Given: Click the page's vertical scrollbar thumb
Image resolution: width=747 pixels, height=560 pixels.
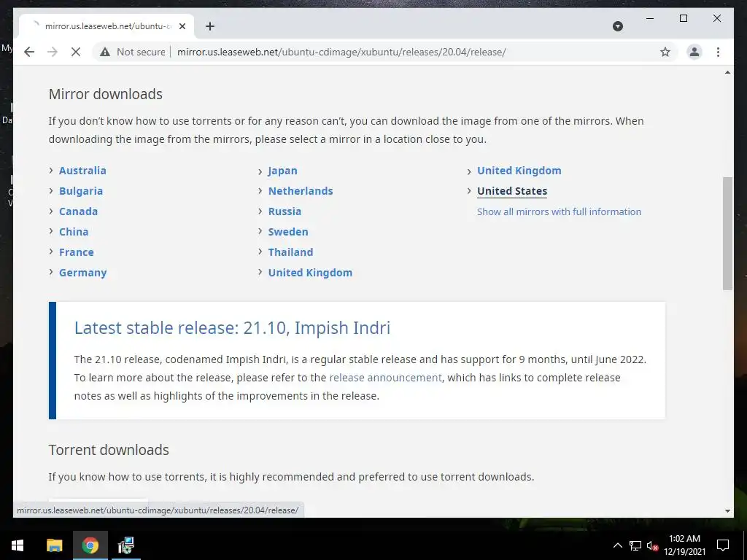Looking at the screenshot, I should [x=727, y=233].
